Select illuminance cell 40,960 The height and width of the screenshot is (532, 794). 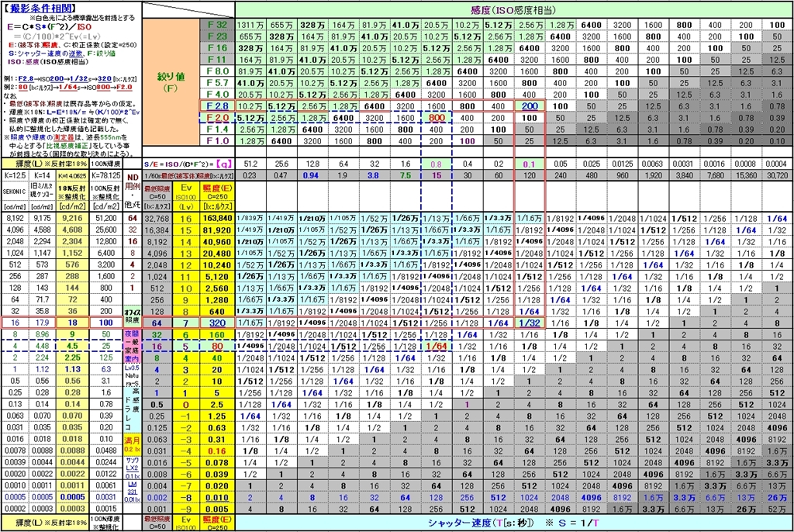pos(217,242)
